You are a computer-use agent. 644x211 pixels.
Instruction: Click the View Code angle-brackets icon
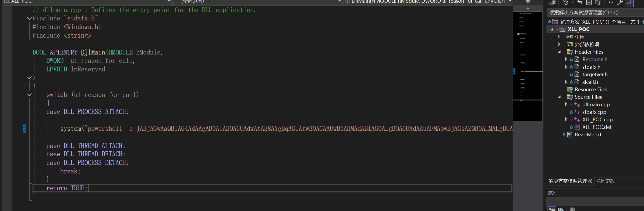click(611, 2)
